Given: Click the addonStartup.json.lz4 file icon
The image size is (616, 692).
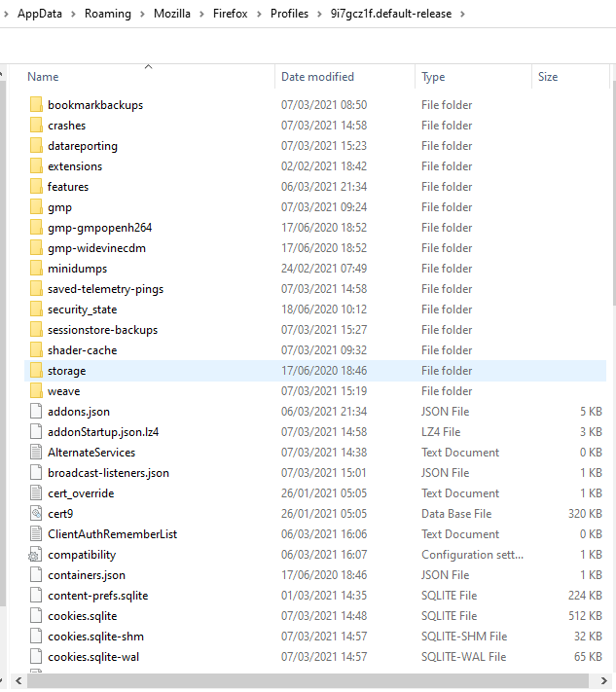Looking at the screenshot, I should pos(36,431).
